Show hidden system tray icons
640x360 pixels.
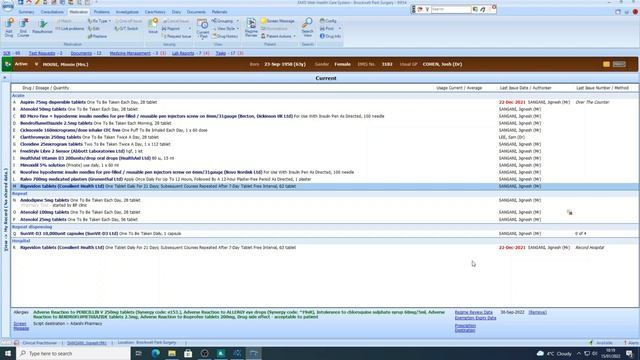point(579,353)
